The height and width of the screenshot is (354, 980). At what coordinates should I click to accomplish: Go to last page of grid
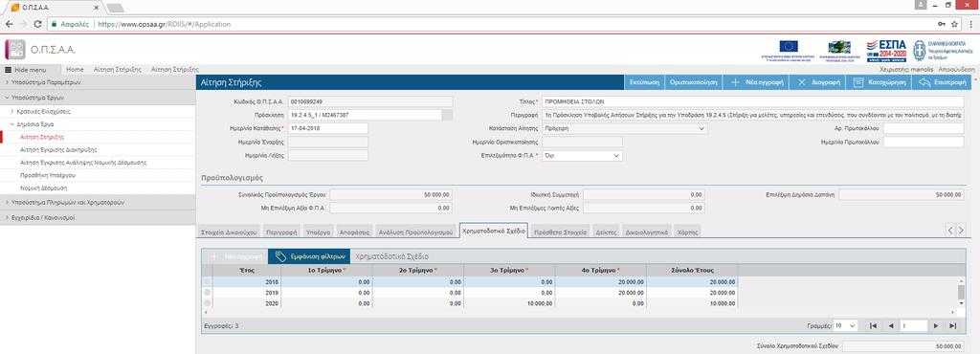(952, 326)
